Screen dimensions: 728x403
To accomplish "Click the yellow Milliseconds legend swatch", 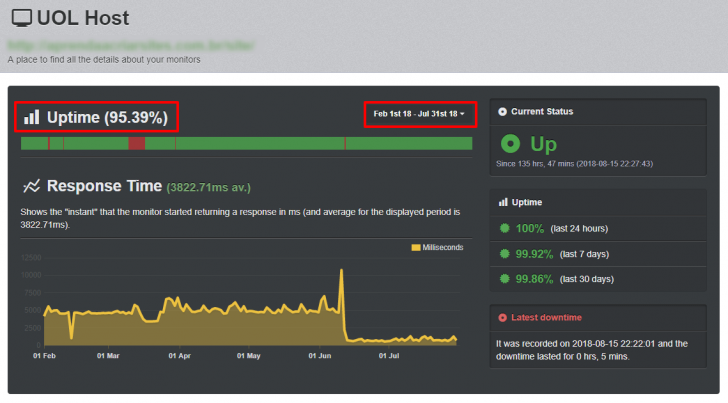I will coord(416,247).
